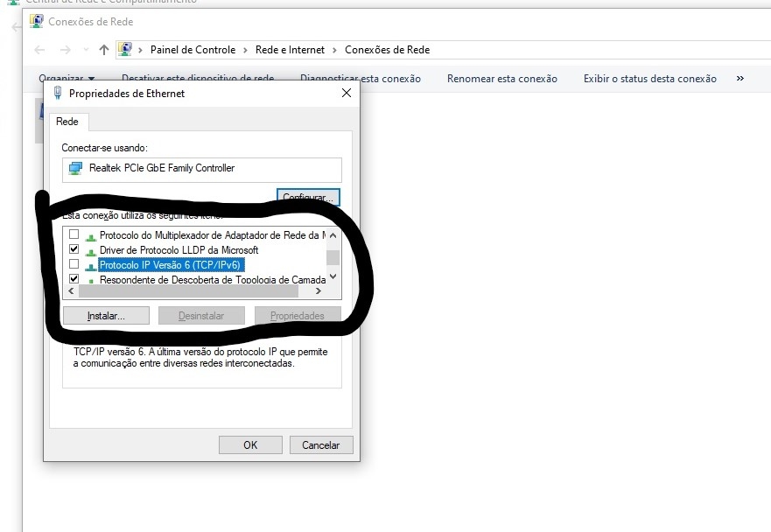Image resolution: width=771 pixels, height=532 pixels.
Task: Open the Organizar dropdown menu
Action: pyautogui.click(x=67, y=78)
